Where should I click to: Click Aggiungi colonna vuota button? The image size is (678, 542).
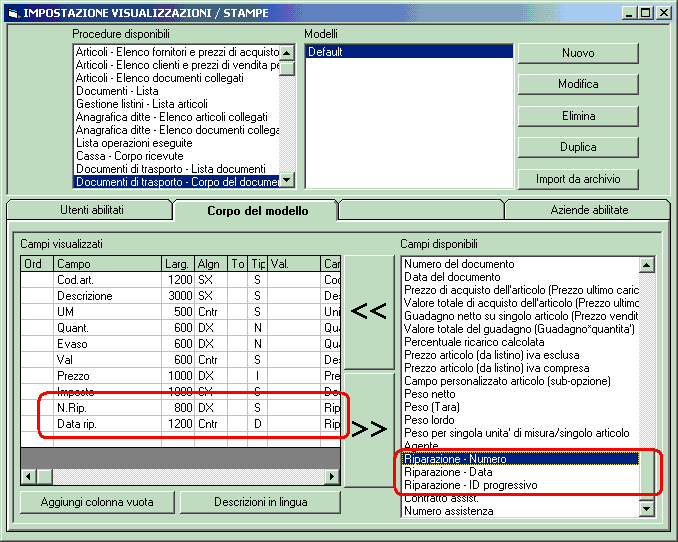click(97, 502)
